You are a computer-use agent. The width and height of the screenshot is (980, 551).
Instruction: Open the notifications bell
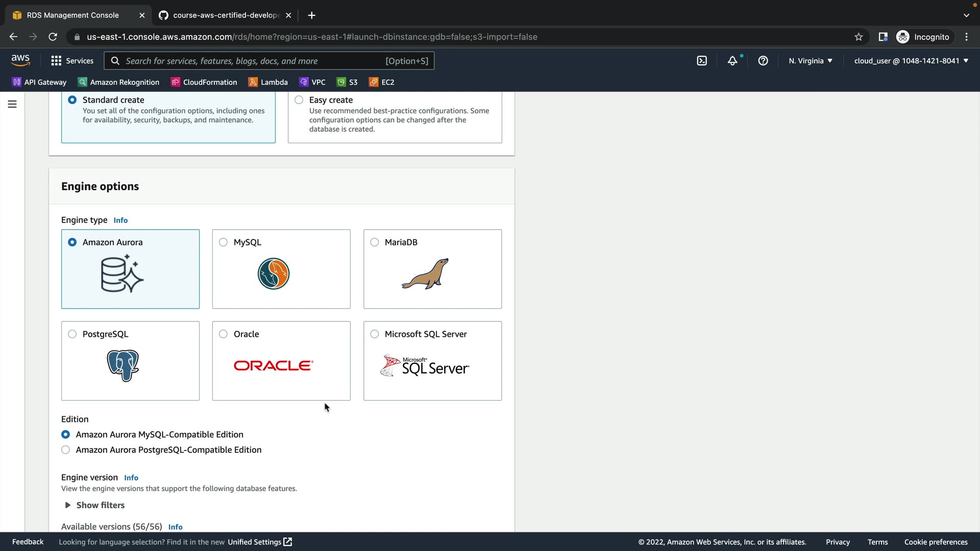point(732,61)
